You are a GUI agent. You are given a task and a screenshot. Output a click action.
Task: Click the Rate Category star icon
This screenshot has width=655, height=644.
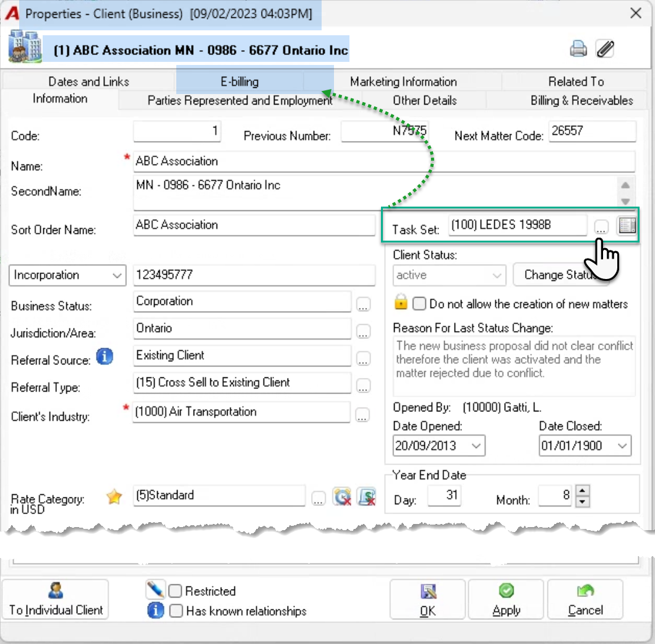114,496
